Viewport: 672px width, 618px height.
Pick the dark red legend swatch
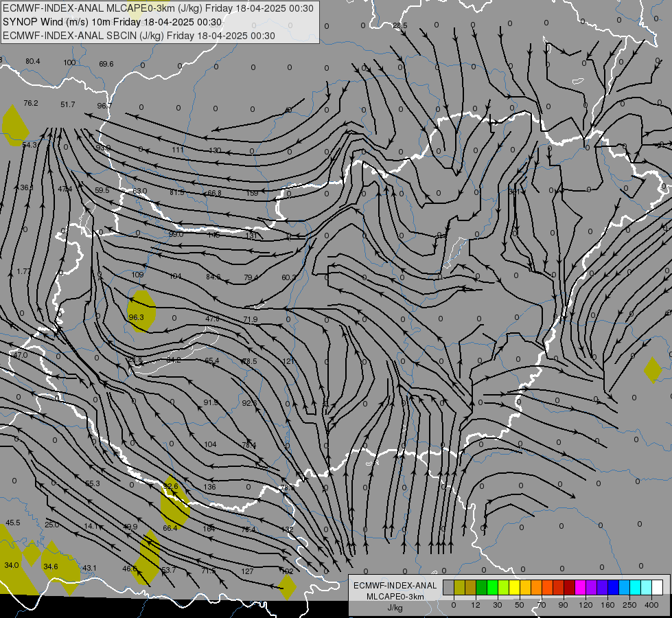click(x=569, y=588)
